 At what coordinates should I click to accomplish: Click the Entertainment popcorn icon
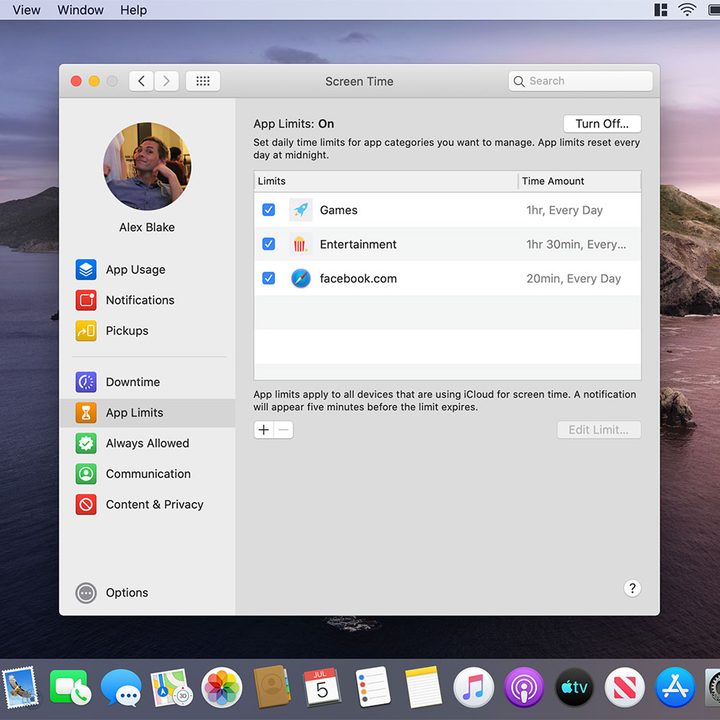click(x=299, y=244)
